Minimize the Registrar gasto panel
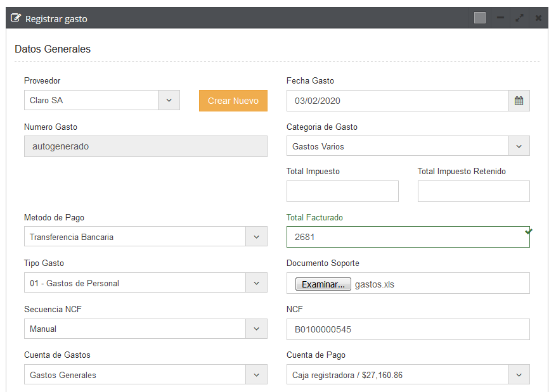This screenshot has width=556, height=392. pos(500,18)
